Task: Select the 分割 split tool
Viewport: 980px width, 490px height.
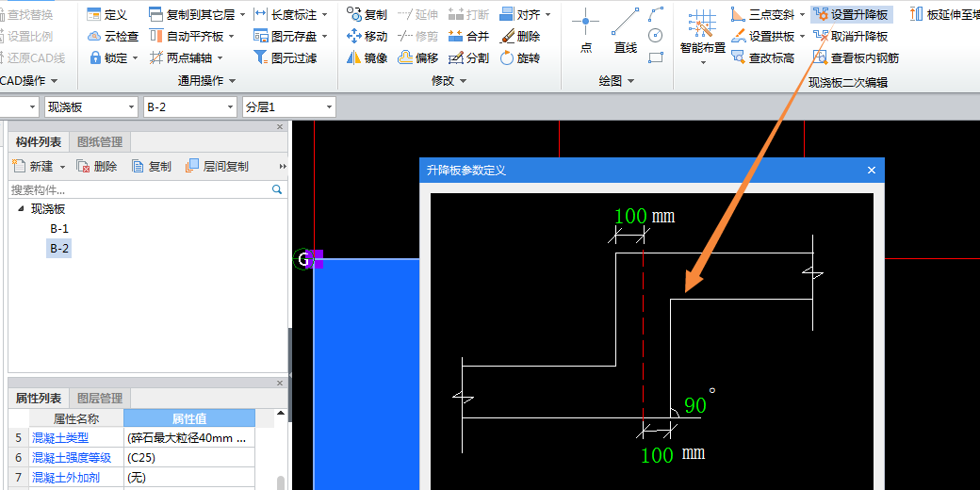Action: (468, 58)
